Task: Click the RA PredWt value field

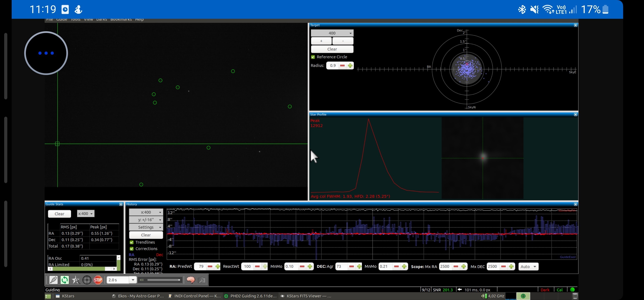Action: tap(201, 266)
